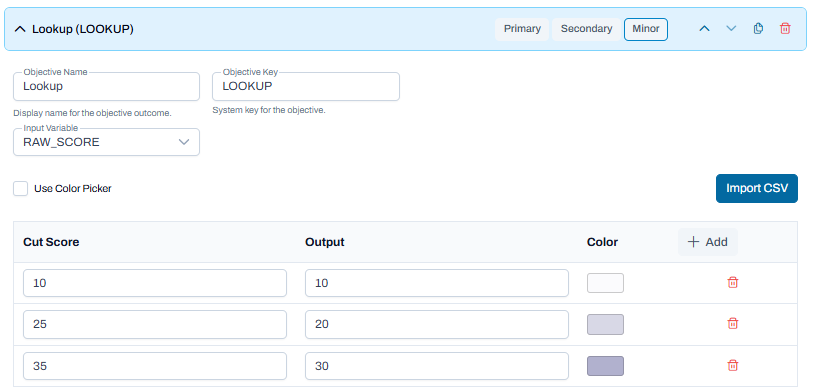Click the 'System key for the objective.' hint
The height and width of the screenshot is (392, 817).
pos(269,111)
